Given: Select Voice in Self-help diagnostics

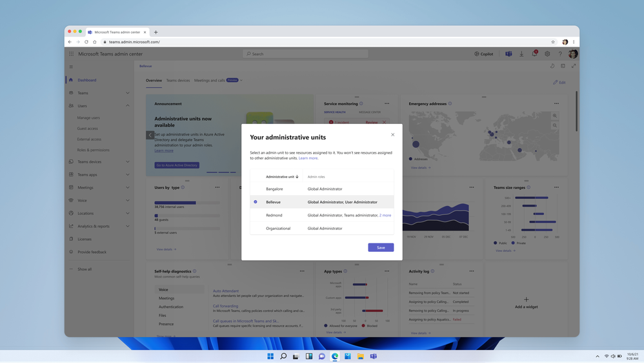Looking at the screenshot, I should coord(179,289).
